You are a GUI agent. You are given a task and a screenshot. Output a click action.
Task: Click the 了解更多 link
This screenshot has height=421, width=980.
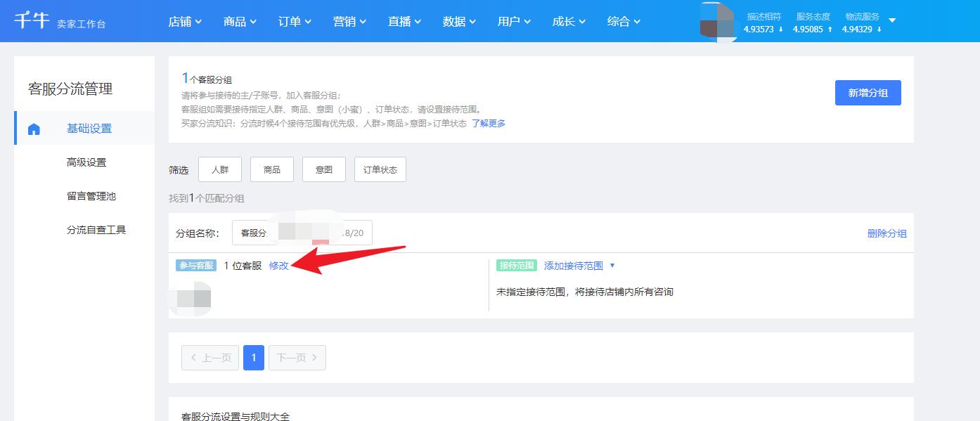tap(489, 123)
